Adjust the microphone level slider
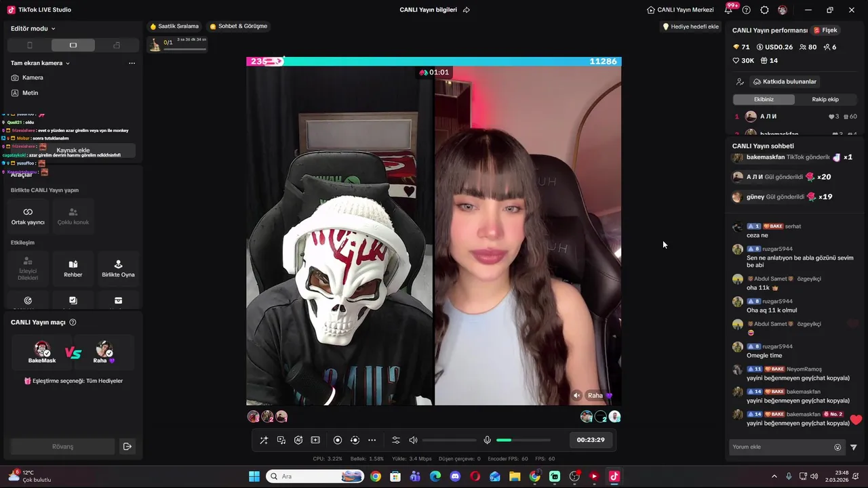Image resolution: width=868 pixels, height=488 pixels. [523, 441]
